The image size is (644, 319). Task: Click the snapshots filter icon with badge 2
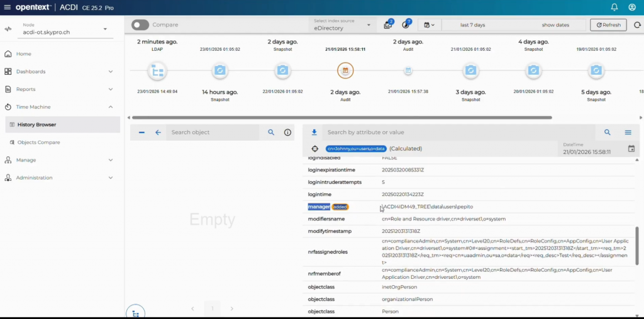coord(388,24)
